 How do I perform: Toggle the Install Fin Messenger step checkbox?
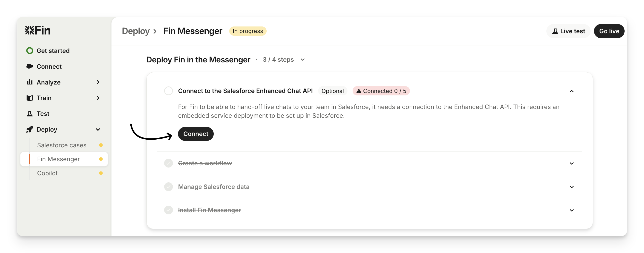click(x=169, y=210)
